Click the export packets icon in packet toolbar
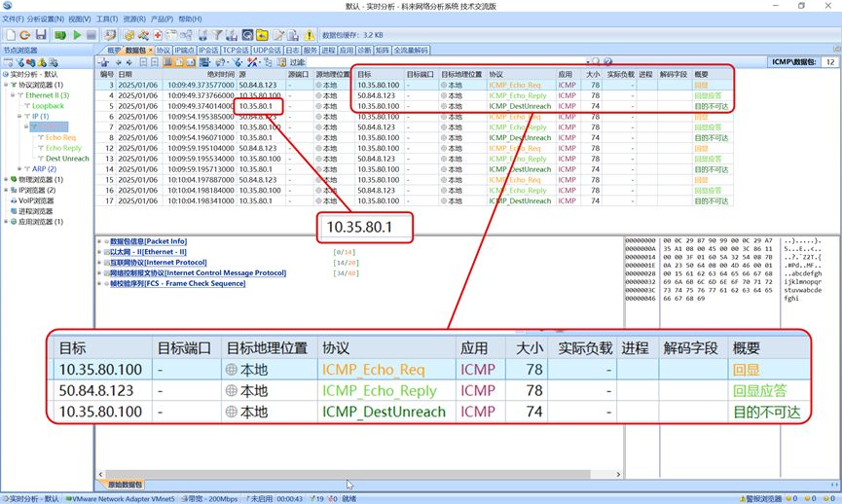The height and width of the screenshot is (504, 842). [x=103, y=62]
